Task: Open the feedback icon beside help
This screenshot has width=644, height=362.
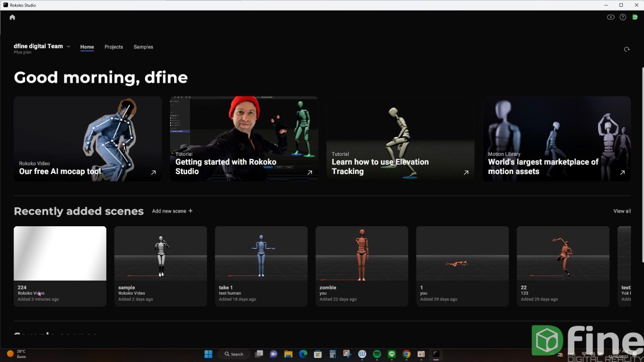Action: click(x=611, y=17)
